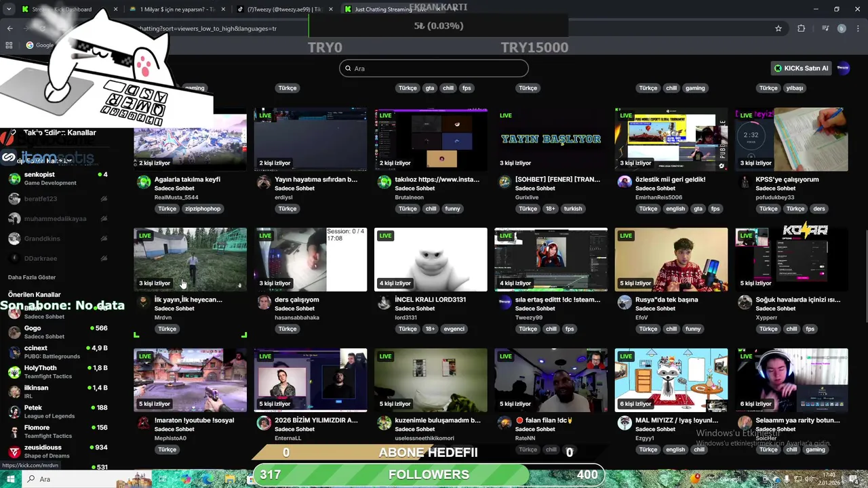
Task: Open the Chrome profile avatar
Action: click(x=842, y=28)
